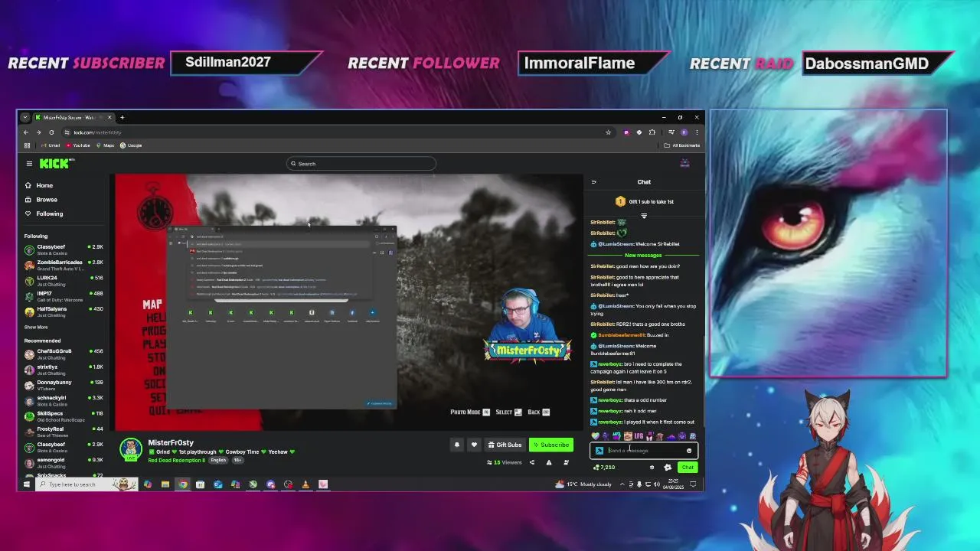Click the MisterFr0sty channel avatar
The height and width of the screenshot is (551, 980).
pos(131,448)
